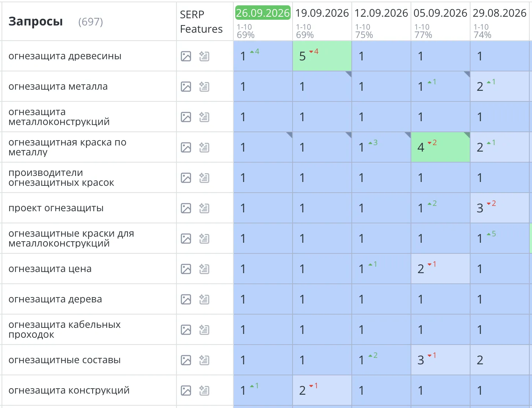Select the 05.09.2026 date column header
Image resolution: width=532 pixels, height=408 pixels.
(x=440, y=13)
